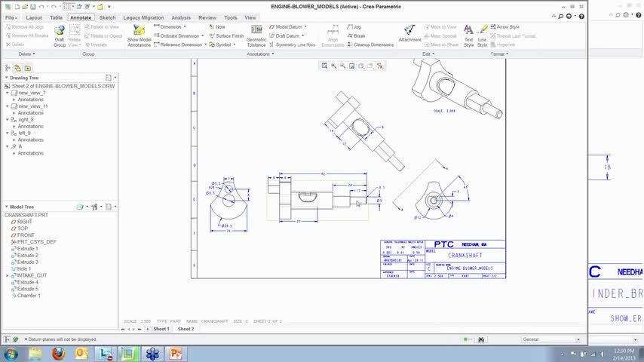Switch to the Layout tab
Image resolution: width=644 pixels, height=362 pixels.
(34, 17)
